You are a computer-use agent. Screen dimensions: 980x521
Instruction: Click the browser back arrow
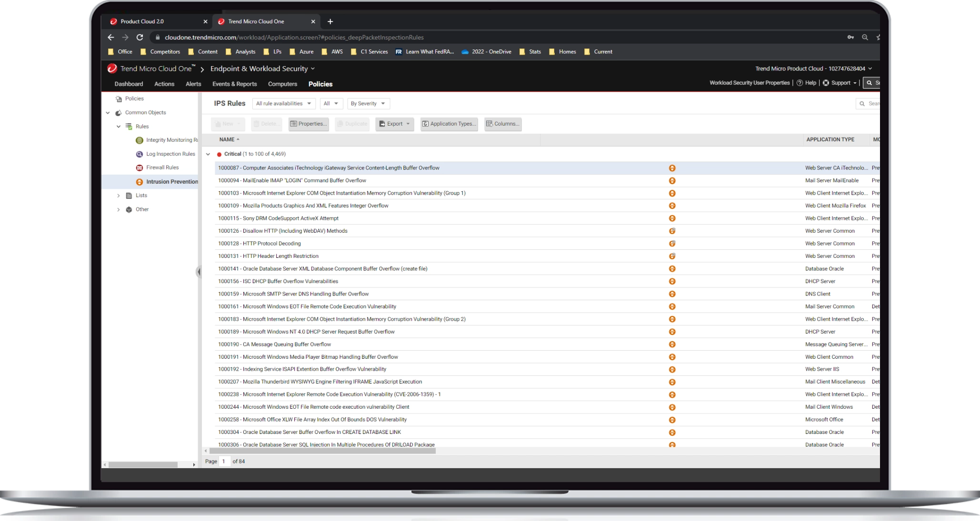click(x=111, y=37)
